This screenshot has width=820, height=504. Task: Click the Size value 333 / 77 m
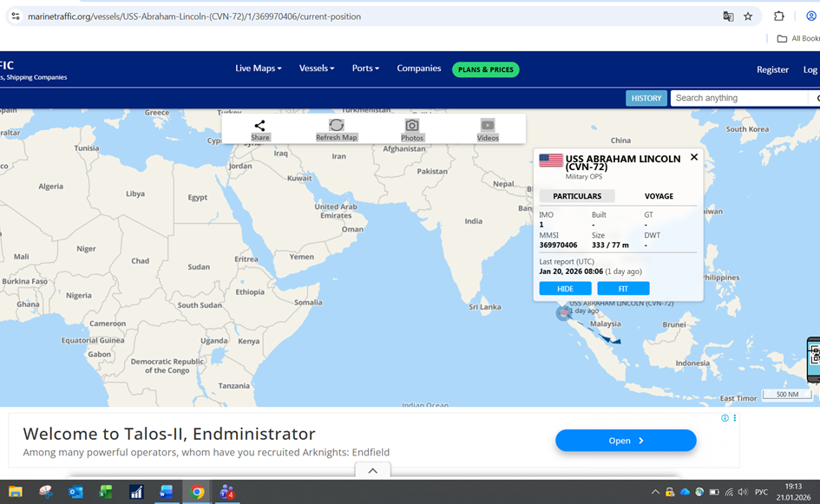pos(610,245)
